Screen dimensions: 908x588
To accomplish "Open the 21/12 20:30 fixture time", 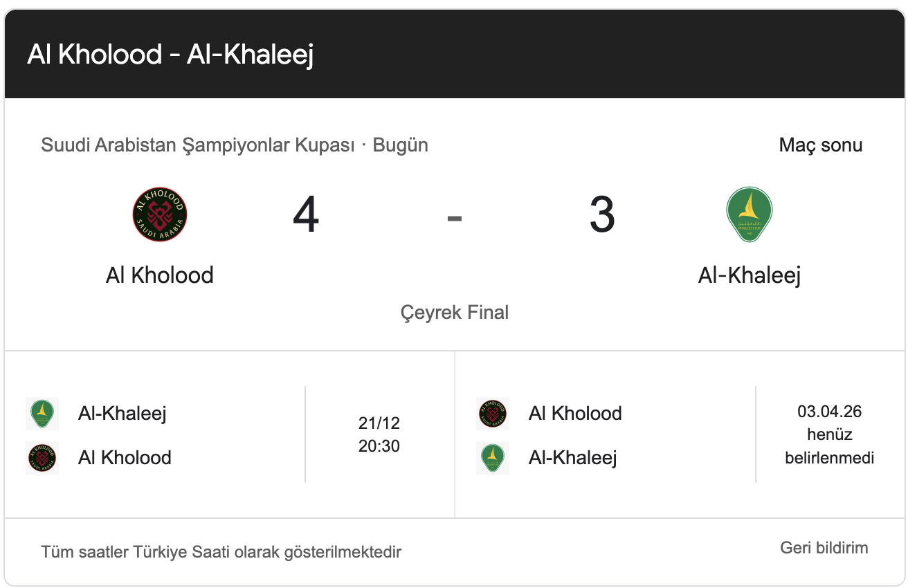I will [x=379, y=434].
